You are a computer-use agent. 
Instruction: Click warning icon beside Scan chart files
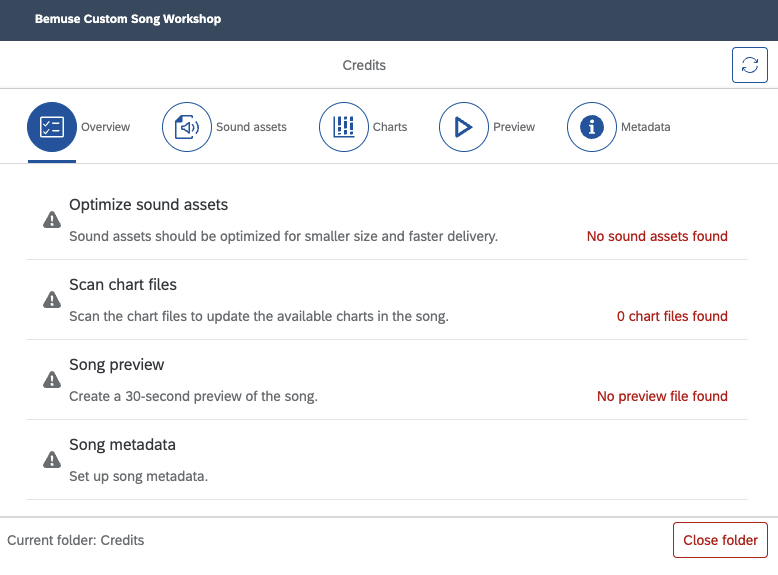click(x=52, y=300)
